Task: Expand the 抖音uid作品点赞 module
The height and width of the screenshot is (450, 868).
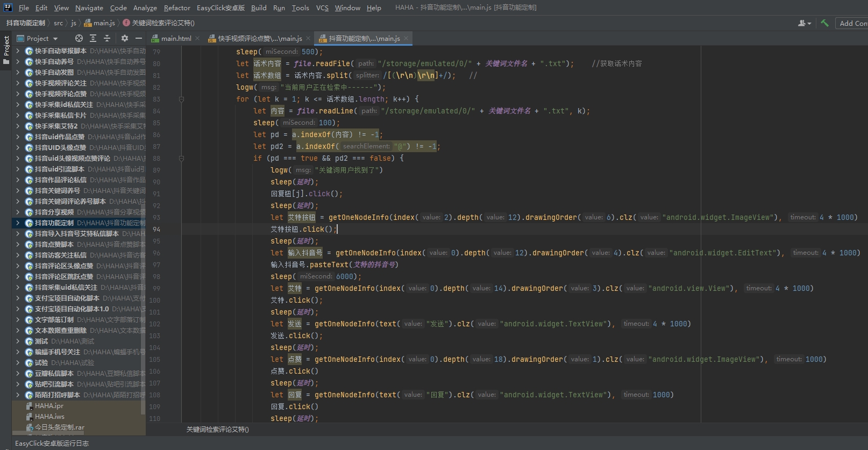Action: point(17,137)
